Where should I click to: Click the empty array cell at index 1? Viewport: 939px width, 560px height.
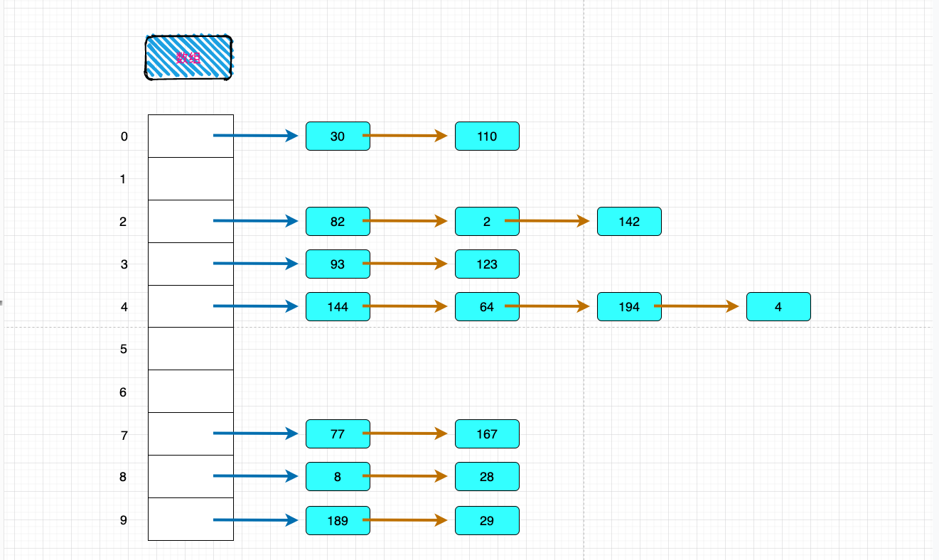point(191,179)
